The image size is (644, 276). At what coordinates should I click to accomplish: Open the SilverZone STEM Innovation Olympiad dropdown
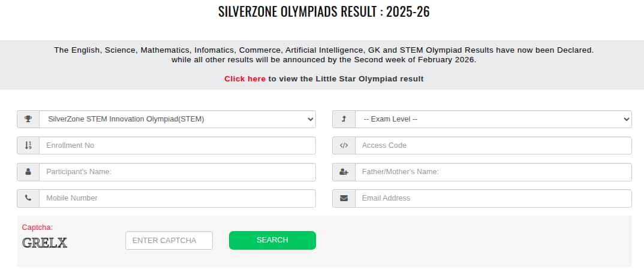[177, 119]
